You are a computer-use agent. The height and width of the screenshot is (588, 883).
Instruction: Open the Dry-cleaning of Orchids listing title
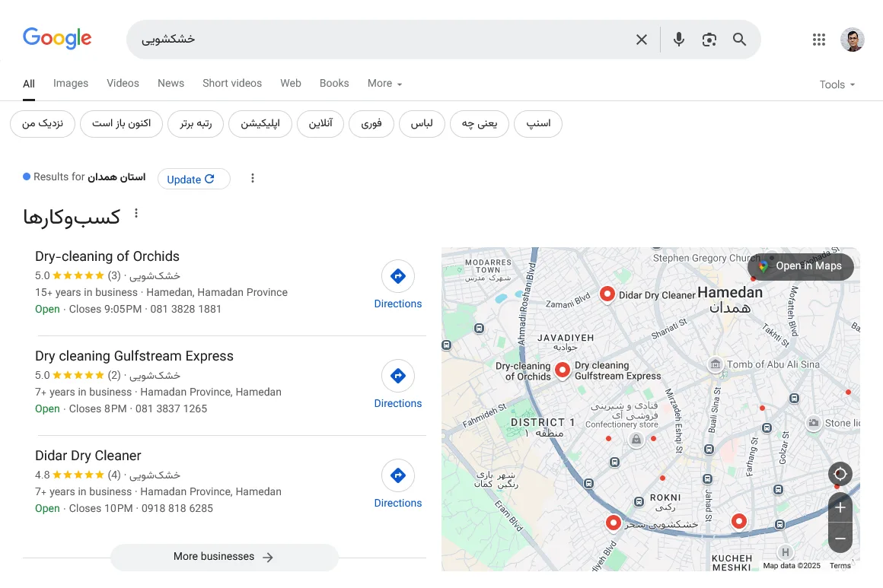click(x=107, y=256)
